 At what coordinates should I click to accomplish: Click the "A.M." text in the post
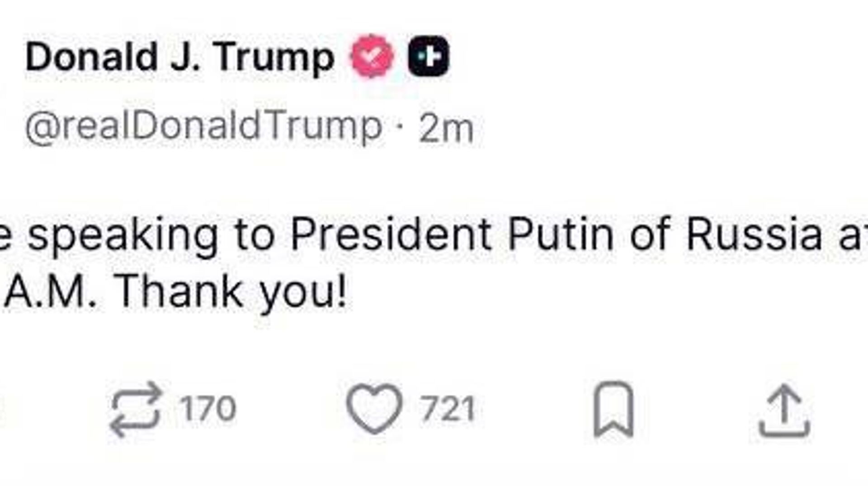pos(51,293)
